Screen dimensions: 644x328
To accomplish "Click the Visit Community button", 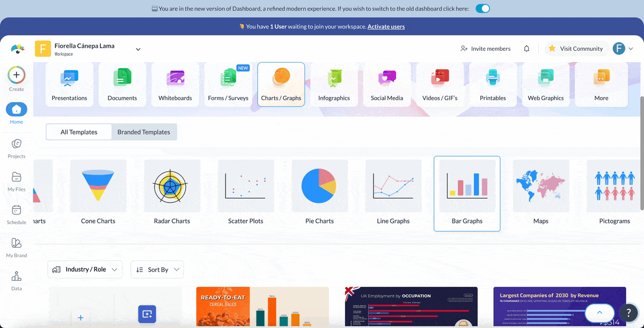I will (x=576, y=48).
